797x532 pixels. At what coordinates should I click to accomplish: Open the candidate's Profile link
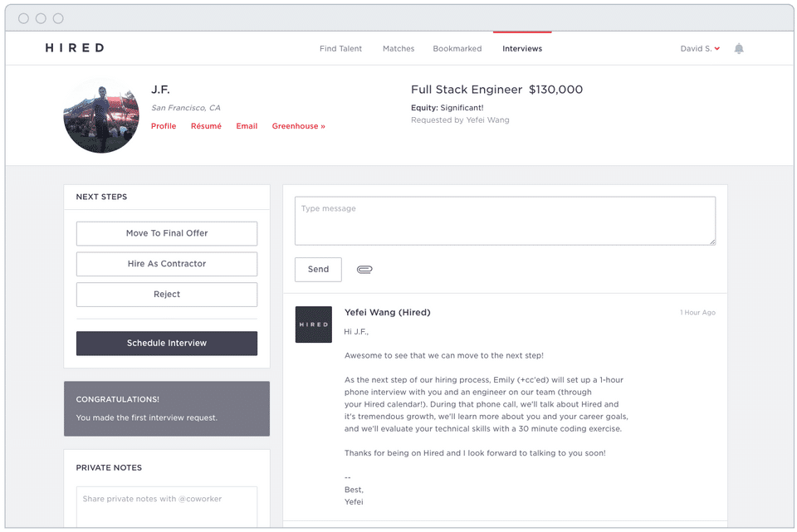[x=164, y=126]
